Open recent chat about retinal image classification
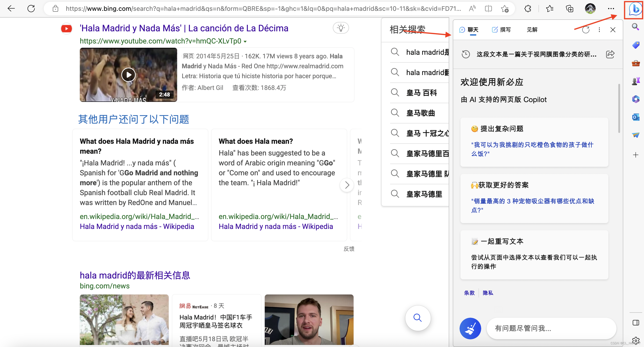 [536, 54]
